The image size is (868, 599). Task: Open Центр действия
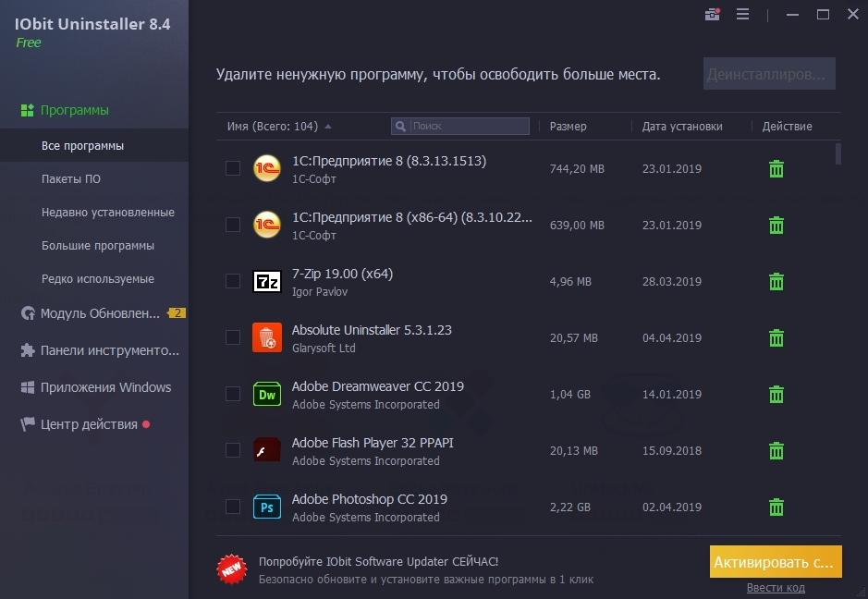click(89, 424)
